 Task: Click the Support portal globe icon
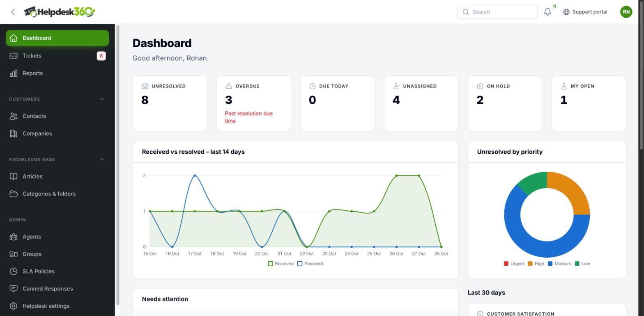coord(566,12)
